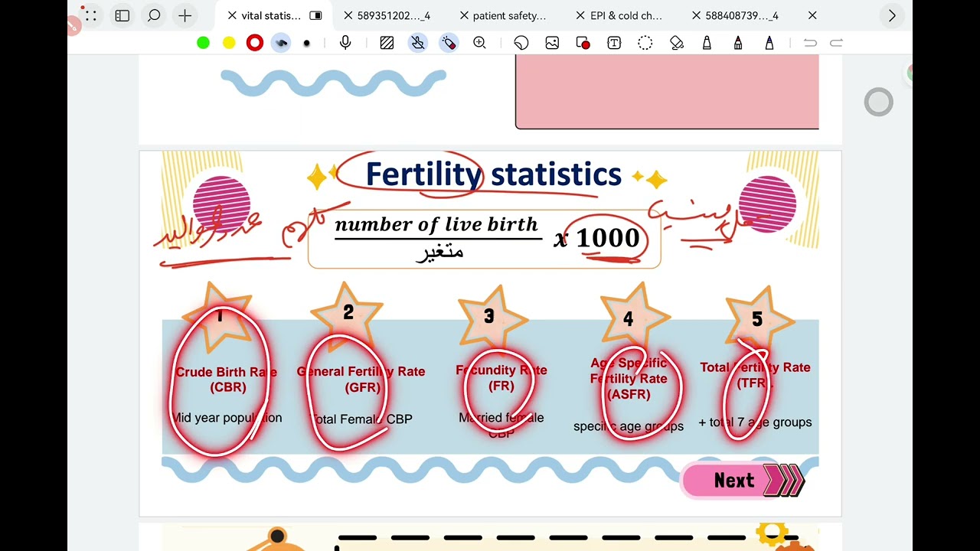Click the red recording indicator at left edge
980x551 pixels.
point(73,27)
